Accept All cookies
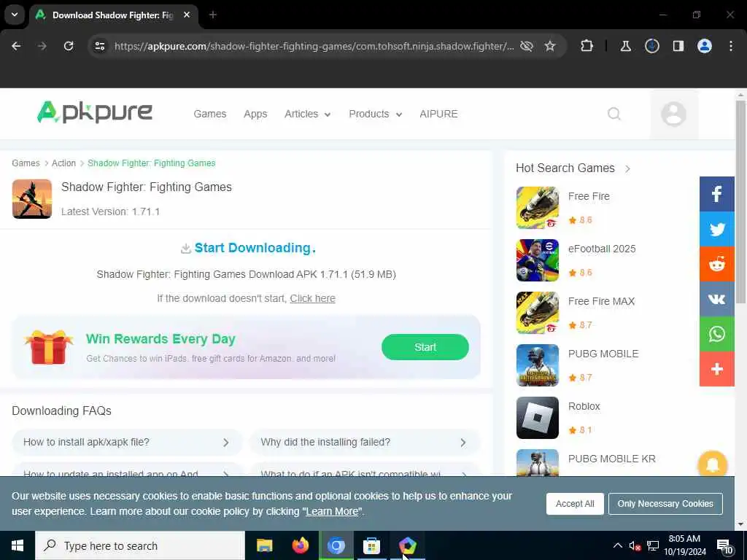 (575, 504)
